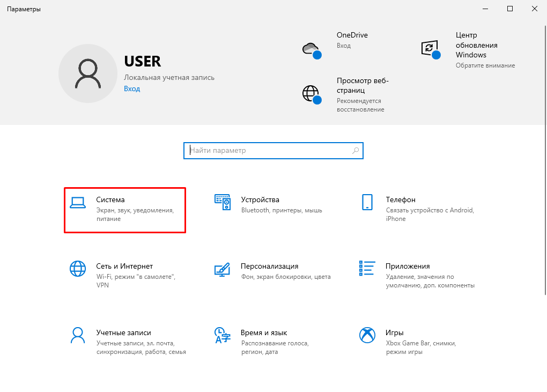Click the Сеть и Интернет globe icon
This screenshot has height=392, width=547.
[77, 269]
